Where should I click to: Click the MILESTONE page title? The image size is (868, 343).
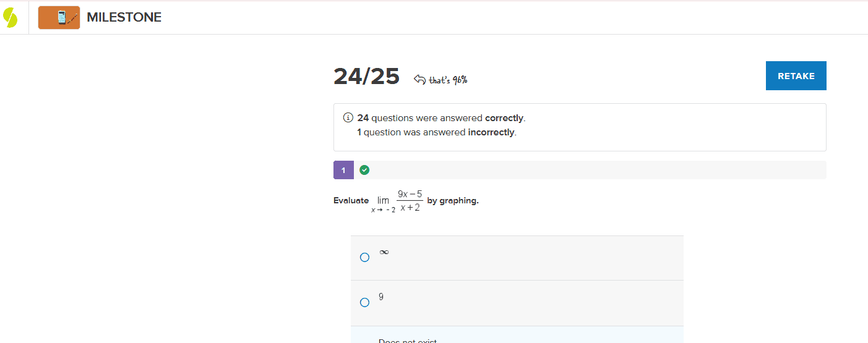click(124, 18)
